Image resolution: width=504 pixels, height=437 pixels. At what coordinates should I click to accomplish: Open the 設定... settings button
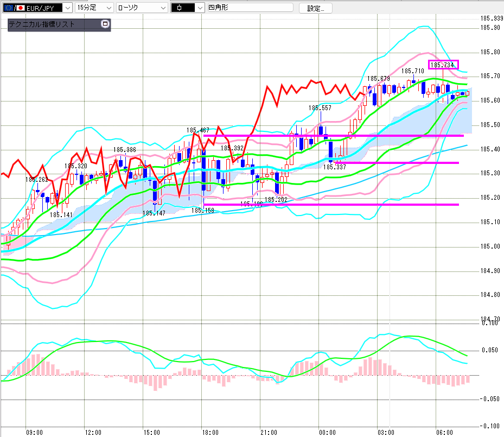(x=315, y=8)
